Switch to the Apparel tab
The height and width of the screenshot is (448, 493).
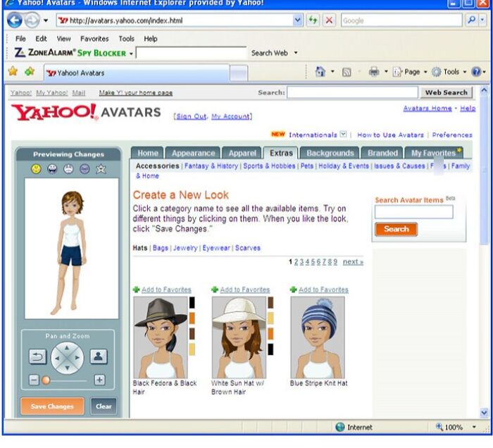242,153
